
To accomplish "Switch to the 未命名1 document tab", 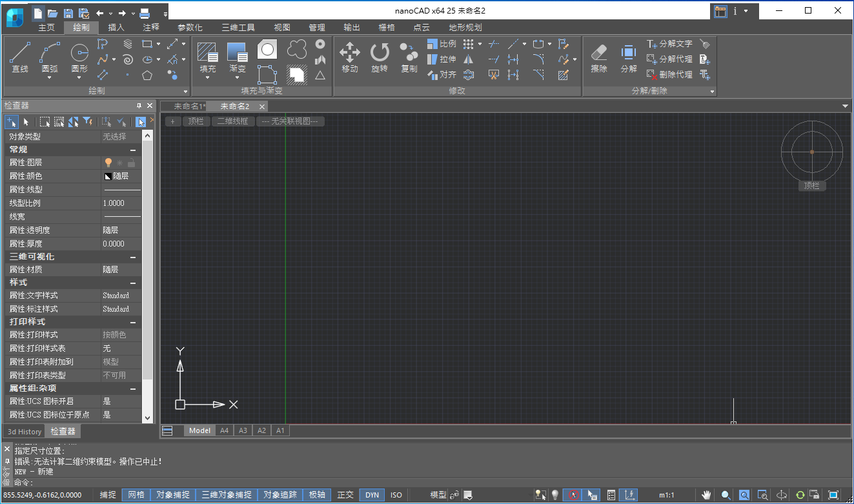I will pyautogui.click(x=188, y=106).
